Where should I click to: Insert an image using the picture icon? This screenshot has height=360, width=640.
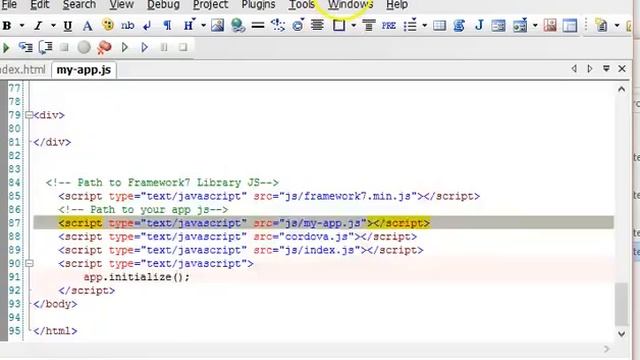[x=218, y=25]
